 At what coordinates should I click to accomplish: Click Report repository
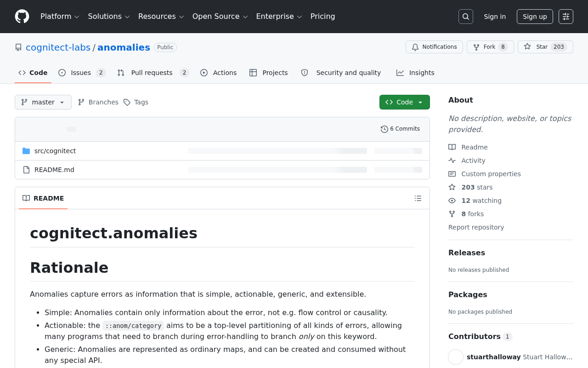click(476, 227)
